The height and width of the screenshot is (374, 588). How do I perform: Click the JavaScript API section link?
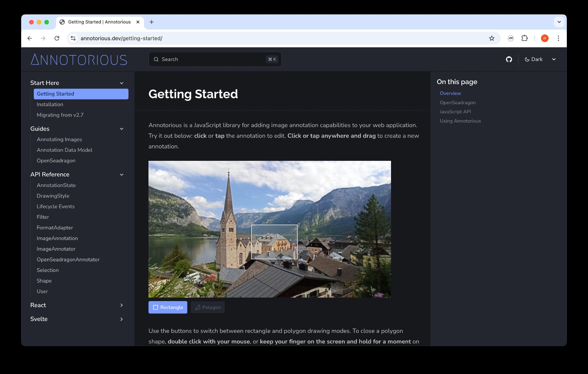(x=455, y=111)
